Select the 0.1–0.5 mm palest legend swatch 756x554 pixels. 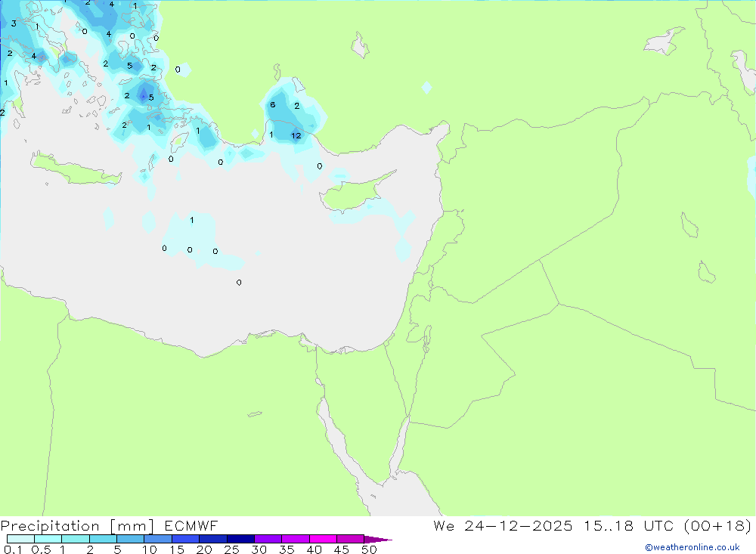point(20,539)
